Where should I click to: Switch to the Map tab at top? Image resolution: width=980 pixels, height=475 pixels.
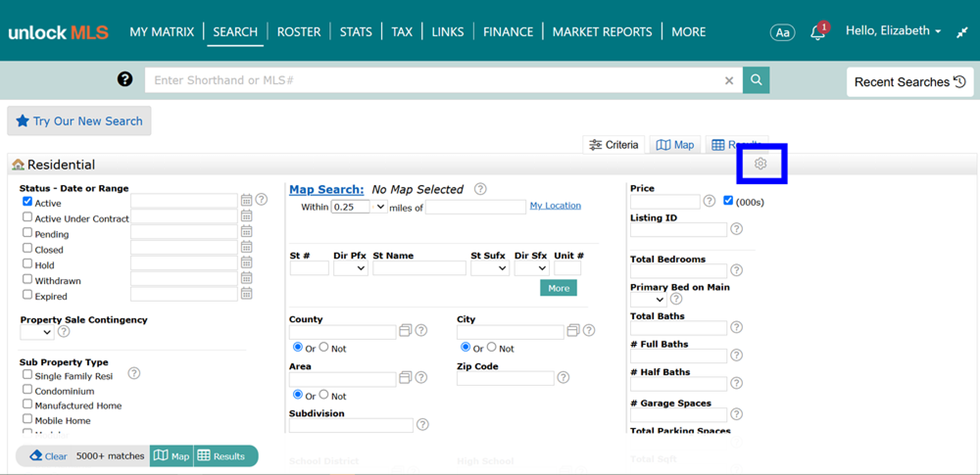point(675,145)
